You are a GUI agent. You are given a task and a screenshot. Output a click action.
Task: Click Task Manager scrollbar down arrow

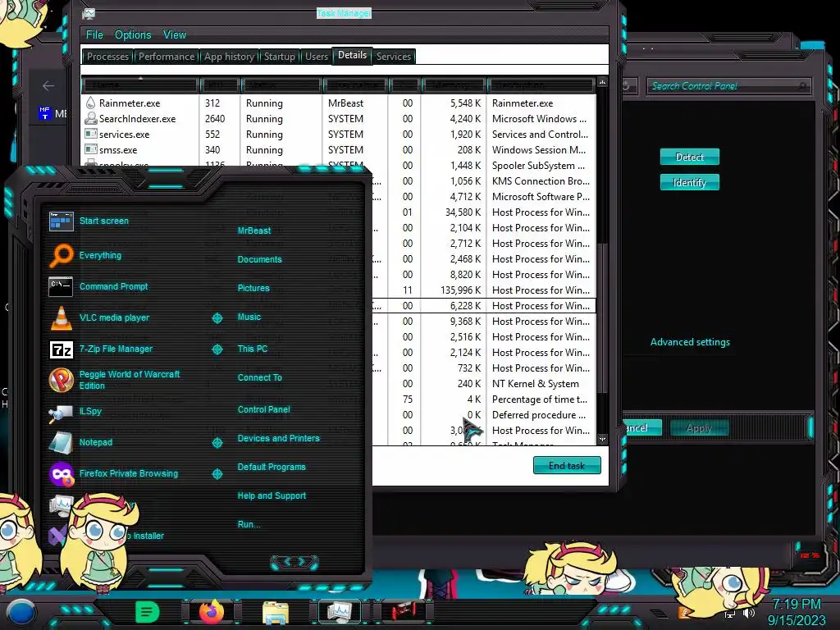pos(603,440)
